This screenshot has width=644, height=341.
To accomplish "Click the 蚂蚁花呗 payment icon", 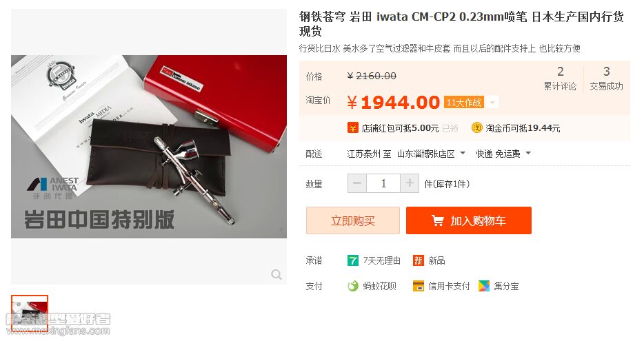I will pos(353,286).
